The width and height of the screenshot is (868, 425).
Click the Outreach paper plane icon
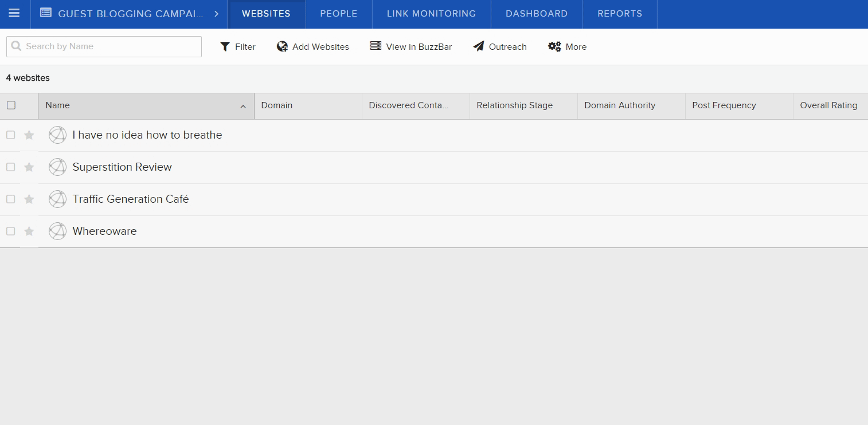coord(479,47)
